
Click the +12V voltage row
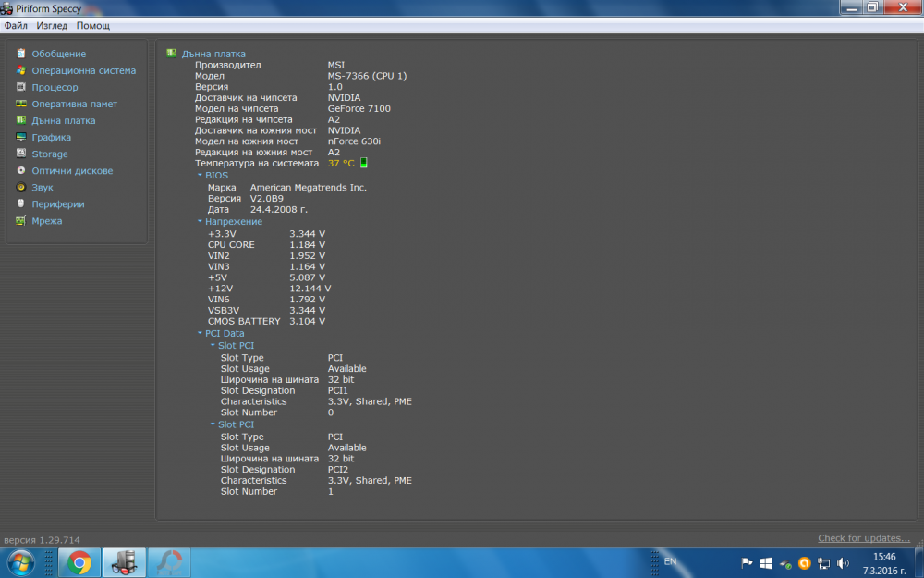tap(269, 289)
